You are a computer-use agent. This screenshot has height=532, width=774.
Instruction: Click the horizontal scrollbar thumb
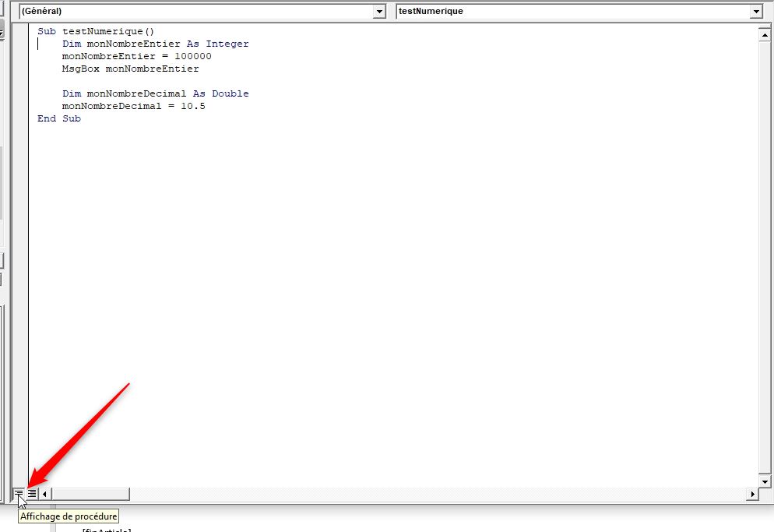90,494
